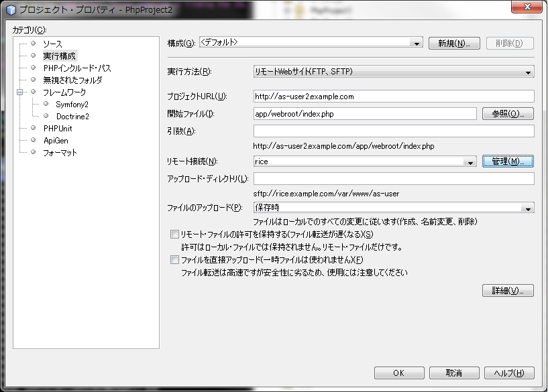Enable ファイルを直接アップロード checkbox
This screenshot has height=392, width=548.
(x=174, y=260)
